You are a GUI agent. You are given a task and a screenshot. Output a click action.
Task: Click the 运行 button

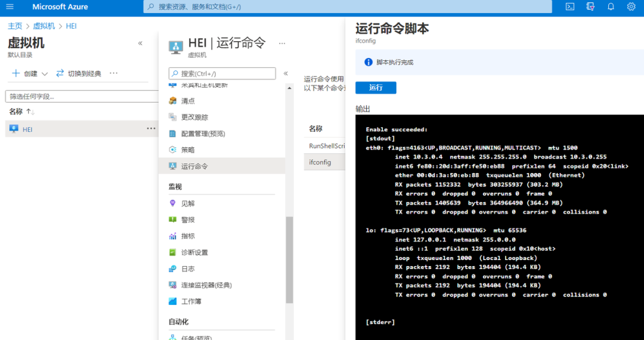tap(376, 88)
